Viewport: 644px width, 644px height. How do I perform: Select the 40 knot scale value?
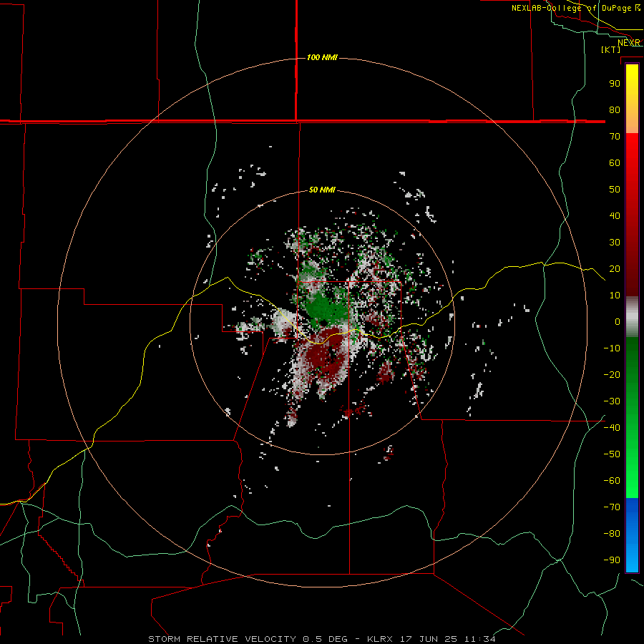click(x=615, y=215)
